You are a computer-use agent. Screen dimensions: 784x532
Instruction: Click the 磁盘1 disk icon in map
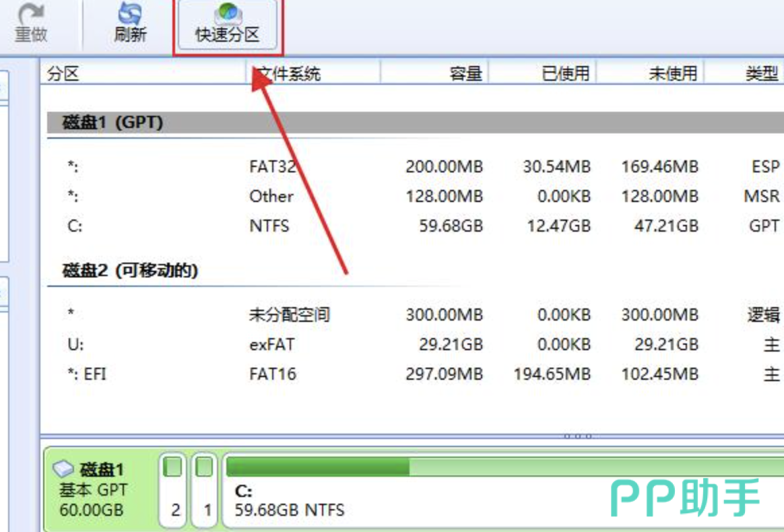(x=63, y=469)
